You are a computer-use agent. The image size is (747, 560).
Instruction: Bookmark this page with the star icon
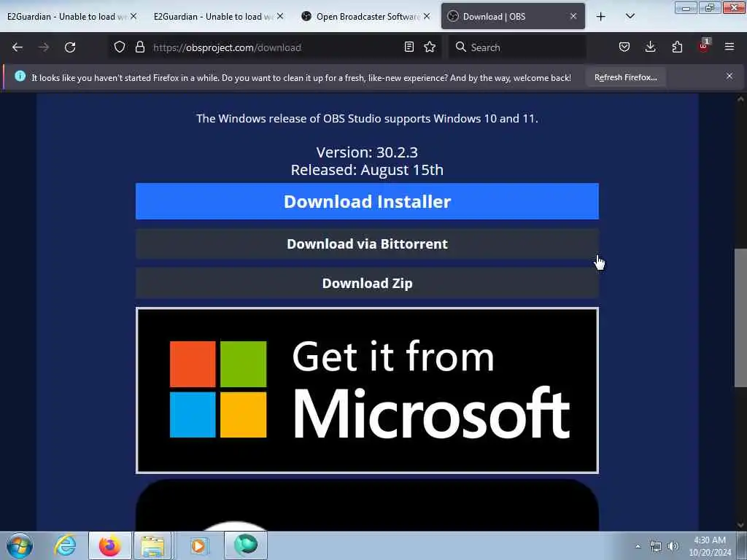click(x=430, y=47)
